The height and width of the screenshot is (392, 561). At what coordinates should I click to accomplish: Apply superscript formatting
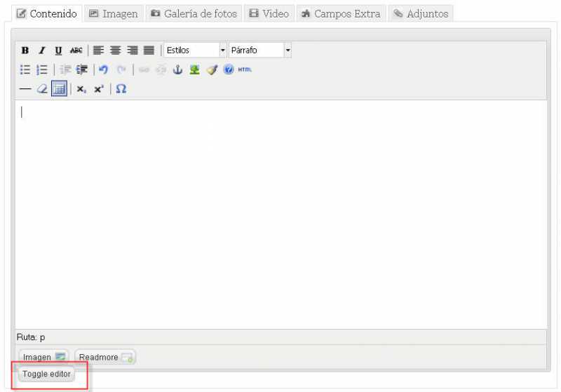pos(99,89)
